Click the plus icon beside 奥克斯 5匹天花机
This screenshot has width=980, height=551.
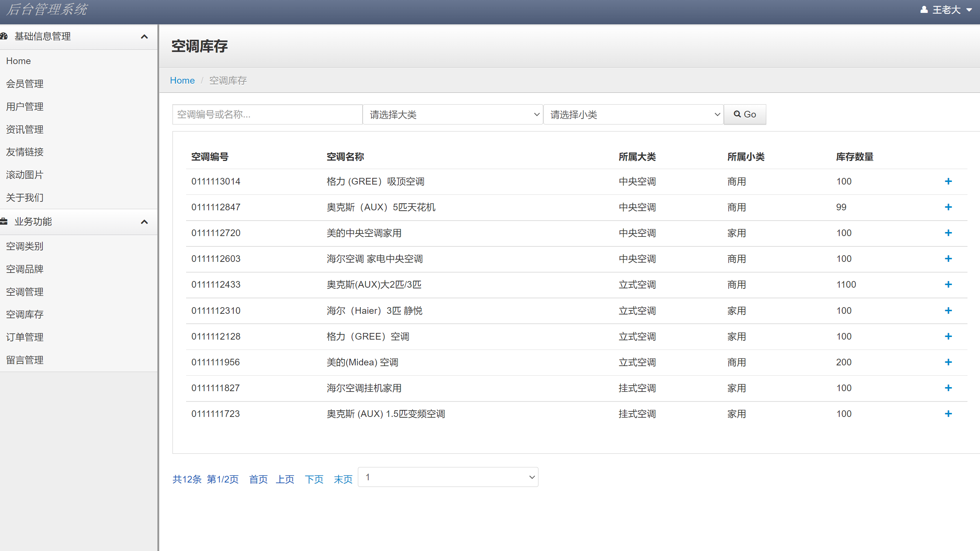[948, 207]
